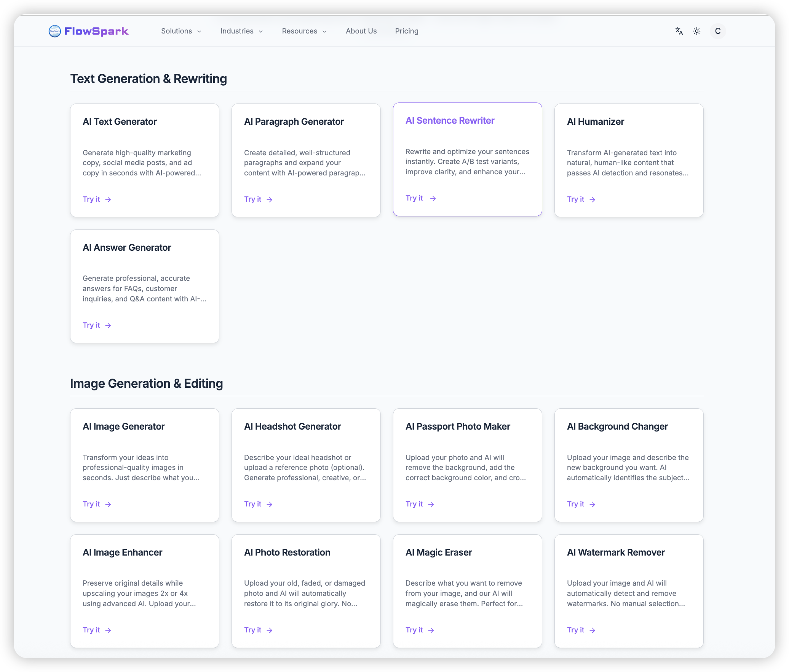
Task: Open the language selector icon
Action: [679, 31]
